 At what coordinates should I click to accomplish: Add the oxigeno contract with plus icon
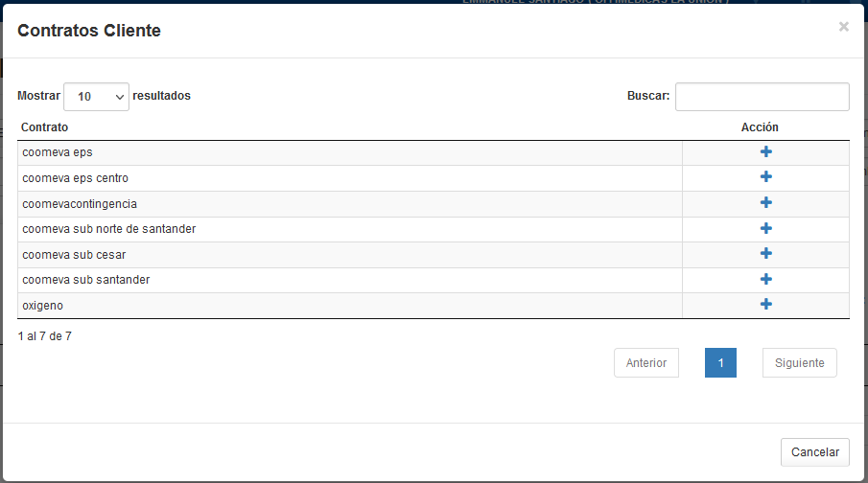tap(765, 304)
